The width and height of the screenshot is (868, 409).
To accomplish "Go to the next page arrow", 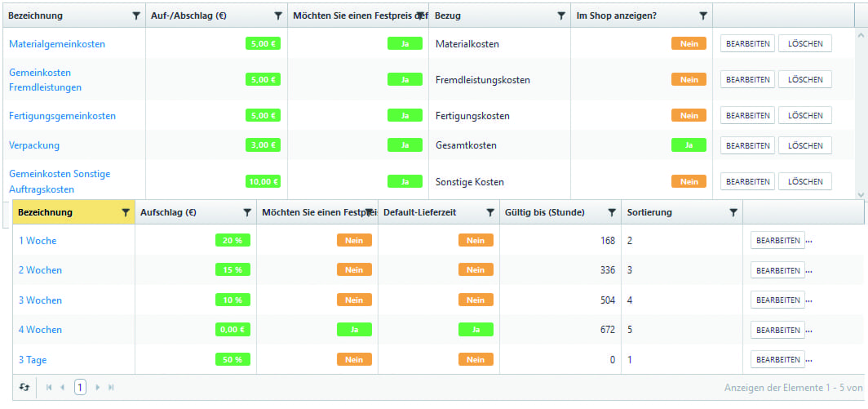I will [98, 388].
